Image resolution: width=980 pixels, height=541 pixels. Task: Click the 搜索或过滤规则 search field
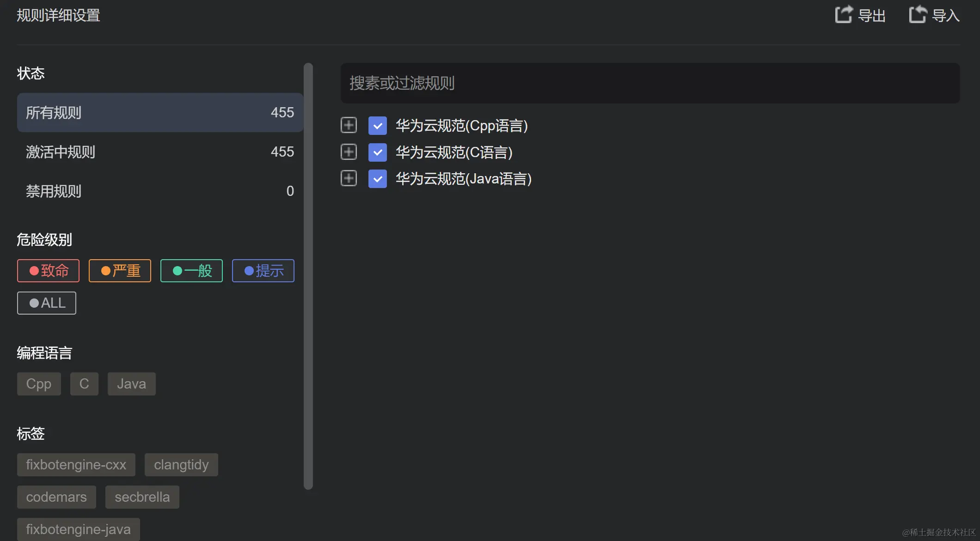649,83
